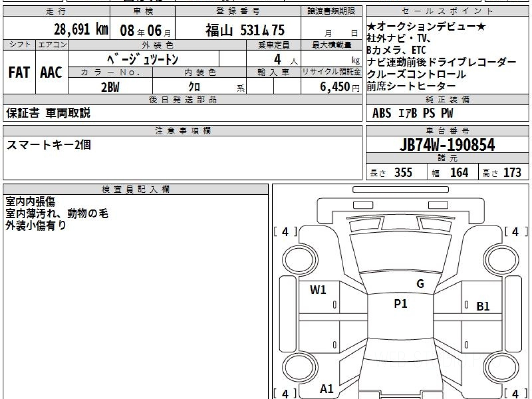
Task: Select the 室内内張傷 inspector note
Action: click(x=30, y=202)
